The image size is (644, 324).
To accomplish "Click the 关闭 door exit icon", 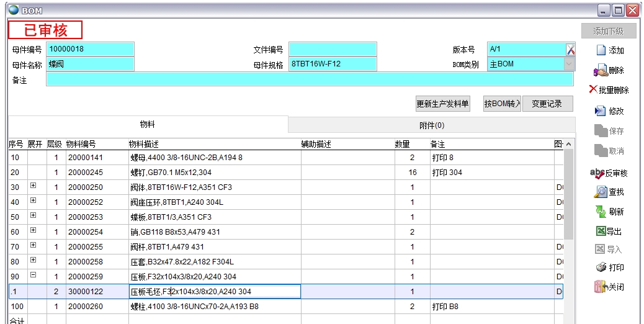I will pyautogui.click(x=601, y=287).
